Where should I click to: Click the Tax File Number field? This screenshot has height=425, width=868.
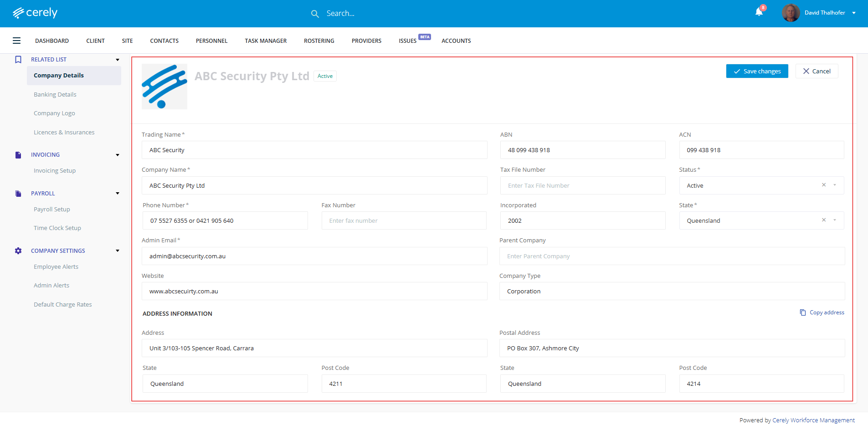[x=583, y=185]
